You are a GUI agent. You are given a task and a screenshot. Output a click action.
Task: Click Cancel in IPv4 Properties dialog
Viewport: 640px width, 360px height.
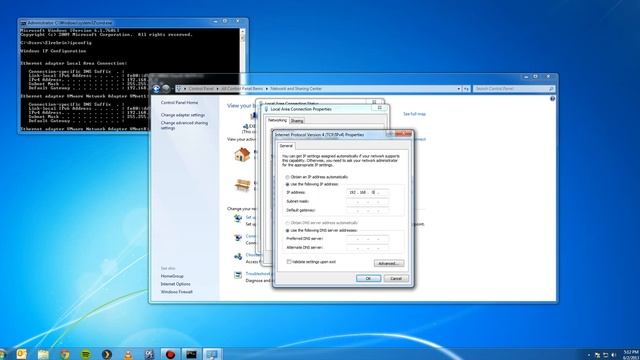396,278
